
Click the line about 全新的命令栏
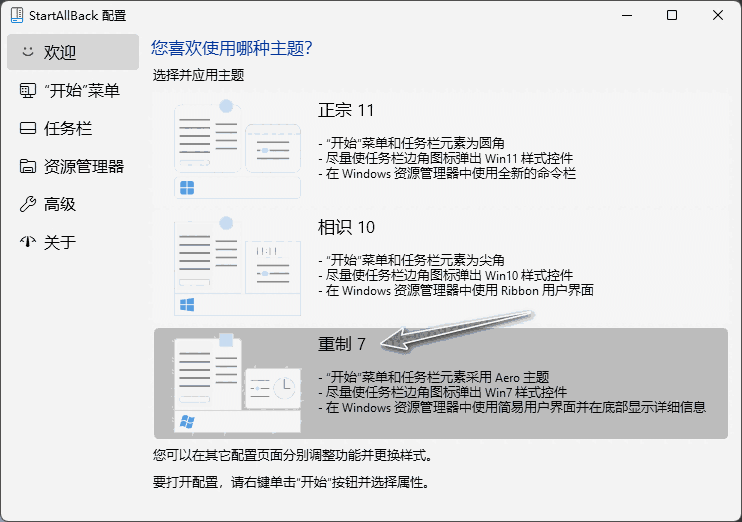coord(447,173)
